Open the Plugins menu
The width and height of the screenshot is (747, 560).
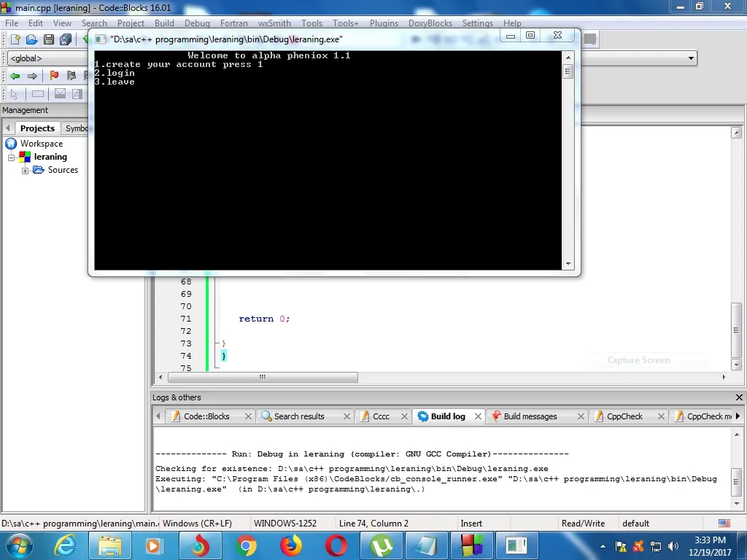[384, 23]
